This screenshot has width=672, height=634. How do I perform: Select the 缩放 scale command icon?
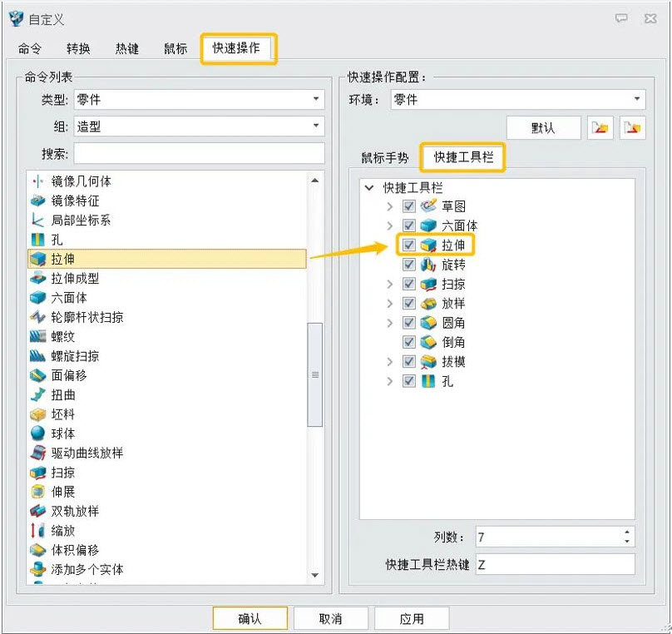pos(37,531)
